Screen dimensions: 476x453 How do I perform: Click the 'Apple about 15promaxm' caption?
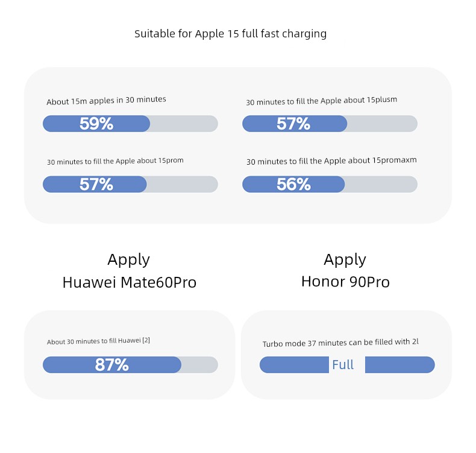coord(370,160)
